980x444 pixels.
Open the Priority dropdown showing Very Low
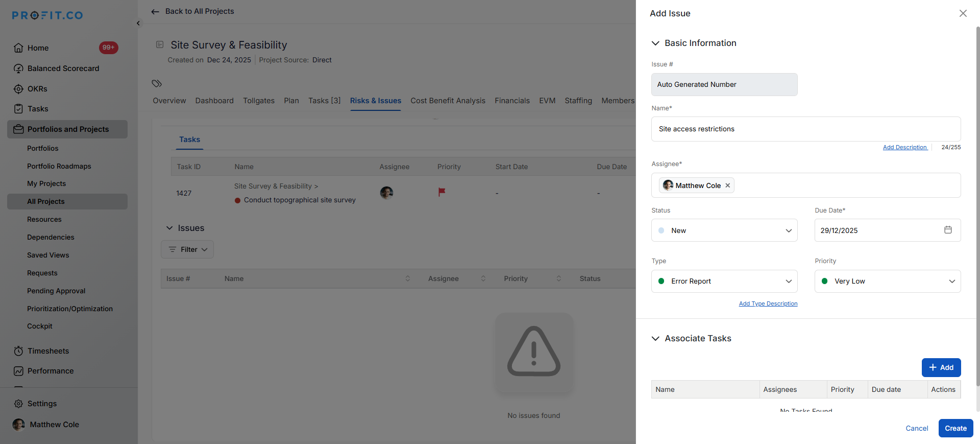coord(887,281)
